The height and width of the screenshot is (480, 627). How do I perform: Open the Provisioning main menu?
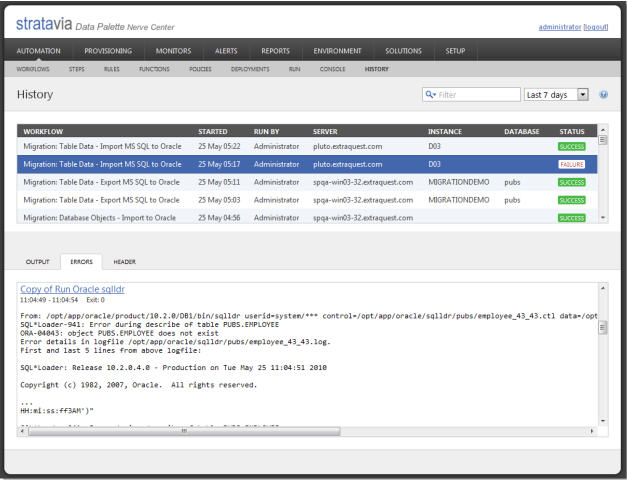coord(108,51)
